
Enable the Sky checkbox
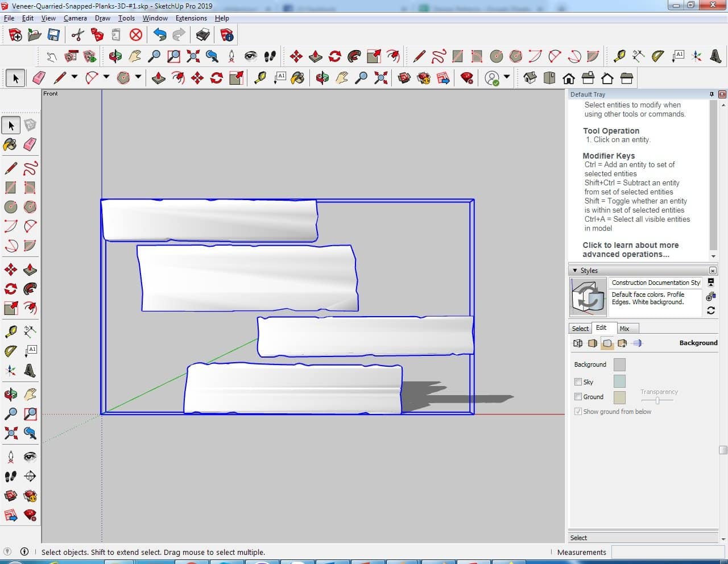(x=578, y=382)
